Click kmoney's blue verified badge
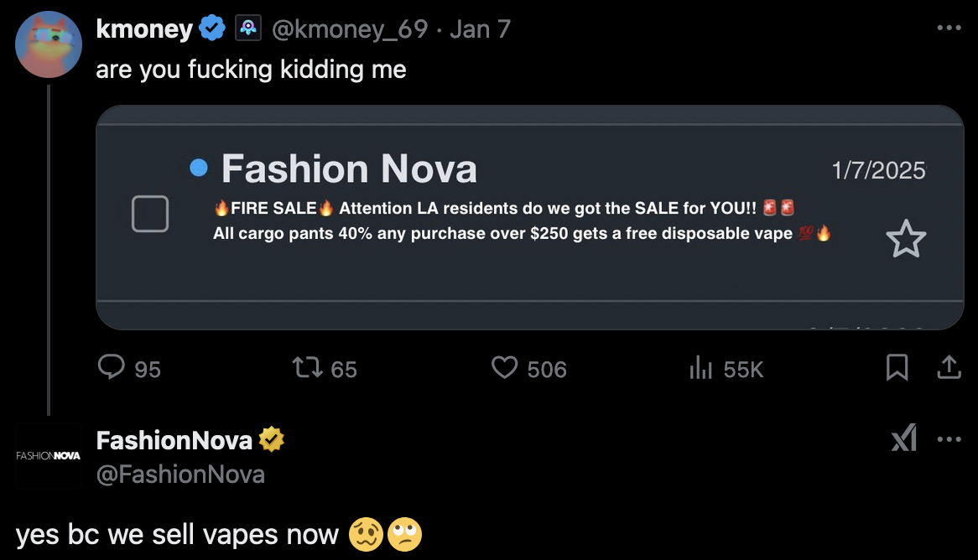 click(x=212, y=29)
